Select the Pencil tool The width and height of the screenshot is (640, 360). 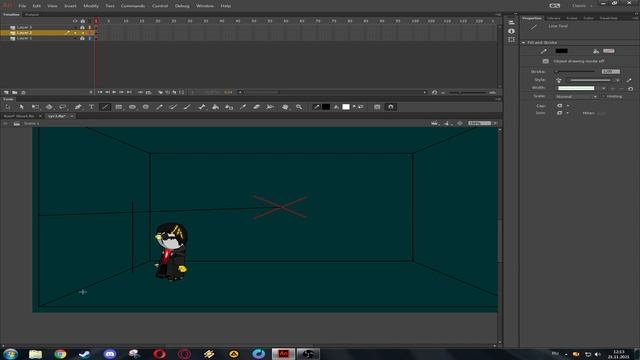160,107
